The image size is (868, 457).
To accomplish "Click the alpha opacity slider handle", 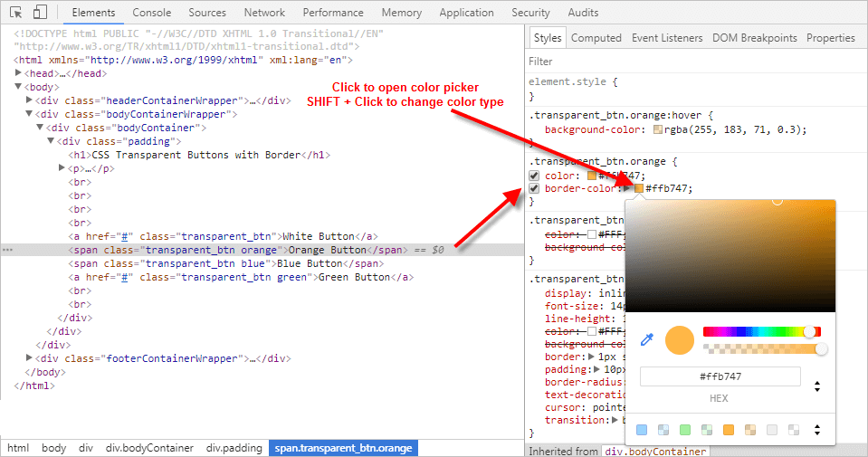I will [x=822, y=349].
